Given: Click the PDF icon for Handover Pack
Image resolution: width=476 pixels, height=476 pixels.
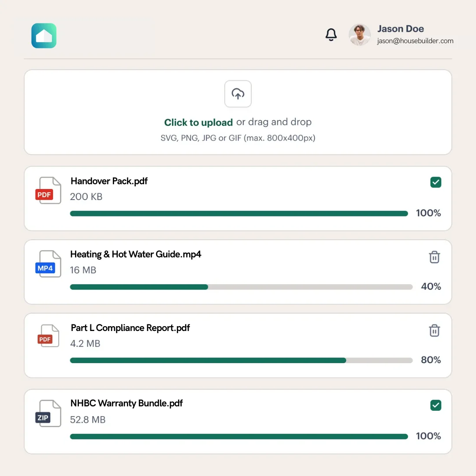Looking at the screenshot, I should 48,190.
